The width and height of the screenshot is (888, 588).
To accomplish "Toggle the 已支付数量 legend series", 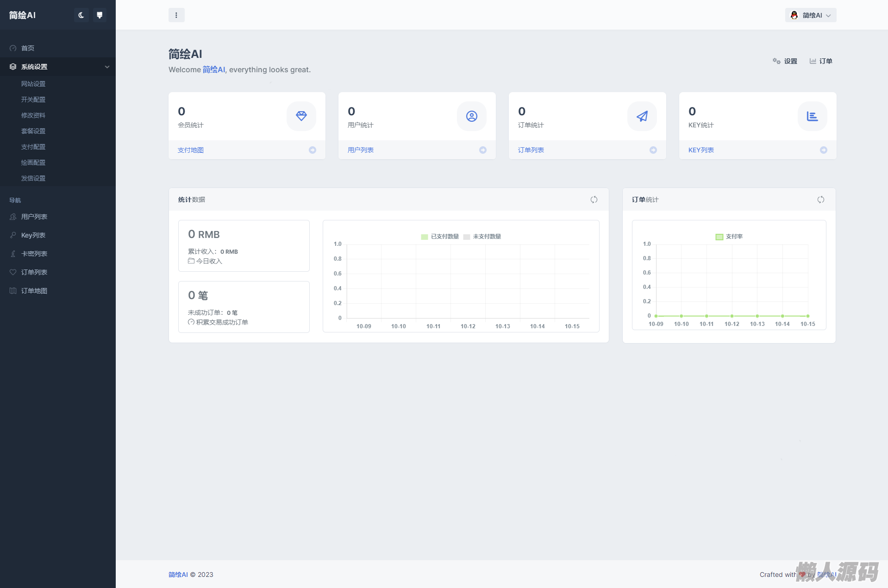I will click(x=440, y=237).
